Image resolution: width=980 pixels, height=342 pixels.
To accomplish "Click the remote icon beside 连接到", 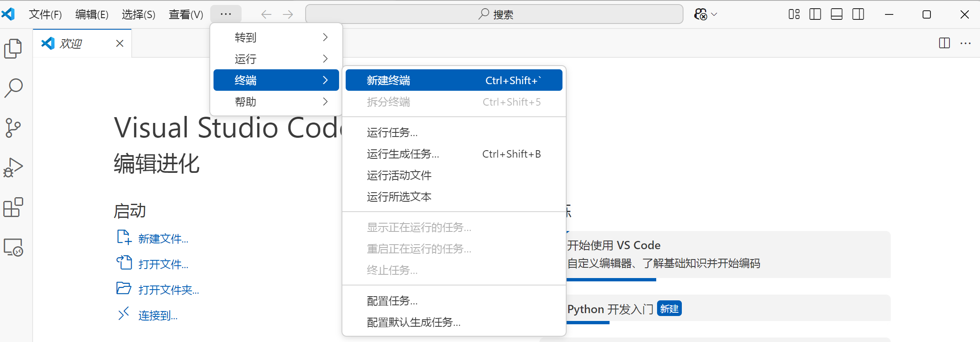I will point(124,314).
